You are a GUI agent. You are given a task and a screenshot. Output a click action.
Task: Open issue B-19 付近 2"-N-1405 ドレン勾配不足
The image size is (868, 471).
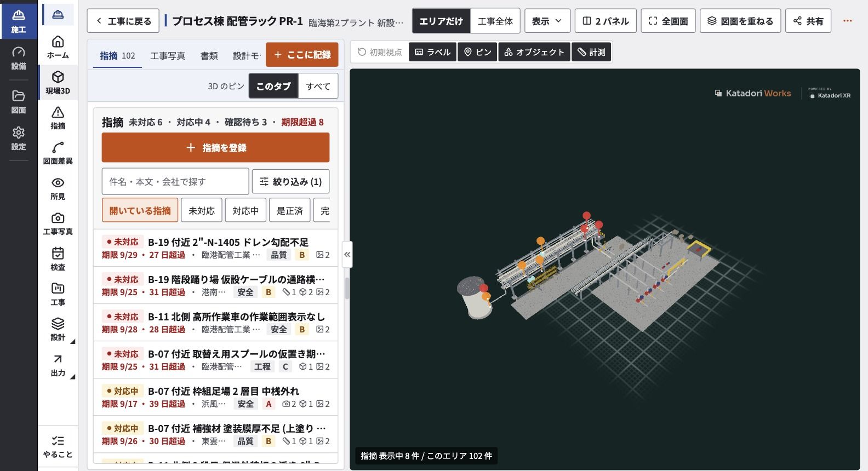click(x=215, y=248)
